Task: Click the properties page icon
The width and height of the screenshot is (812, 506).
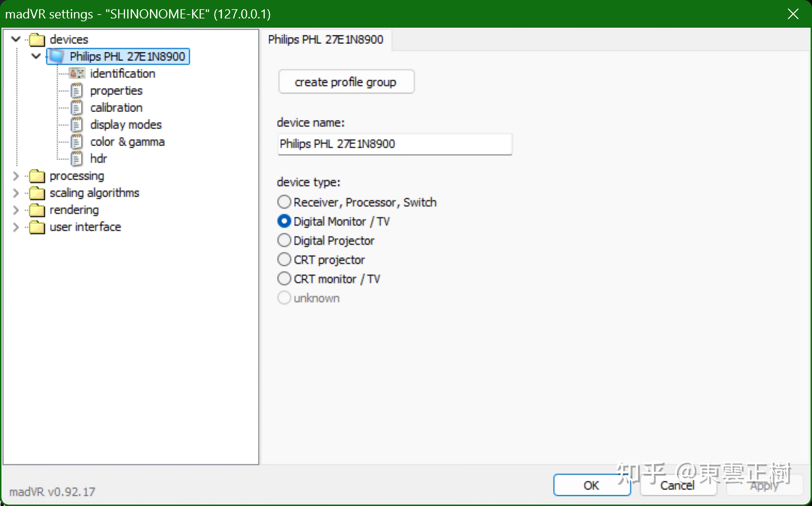Action: pyautogui.click(x=76, y=91)
